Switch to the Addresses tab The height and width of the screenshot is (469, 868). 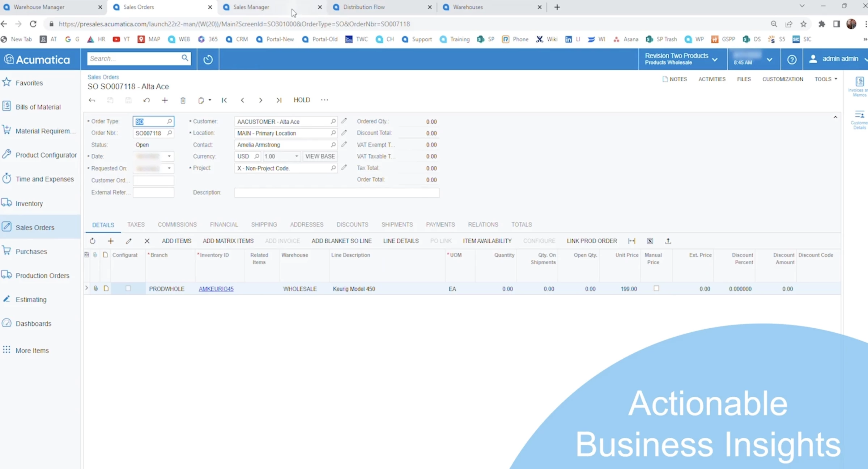click(307, 225)
